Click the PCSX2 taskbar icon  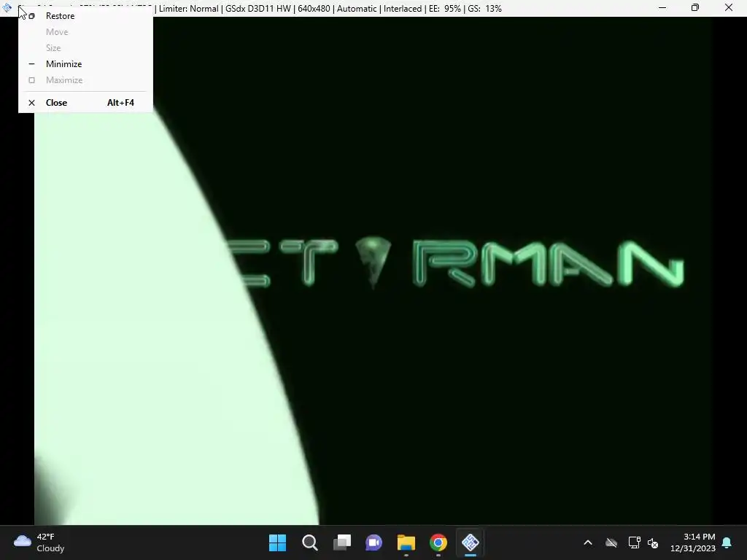tap(471, 542)
